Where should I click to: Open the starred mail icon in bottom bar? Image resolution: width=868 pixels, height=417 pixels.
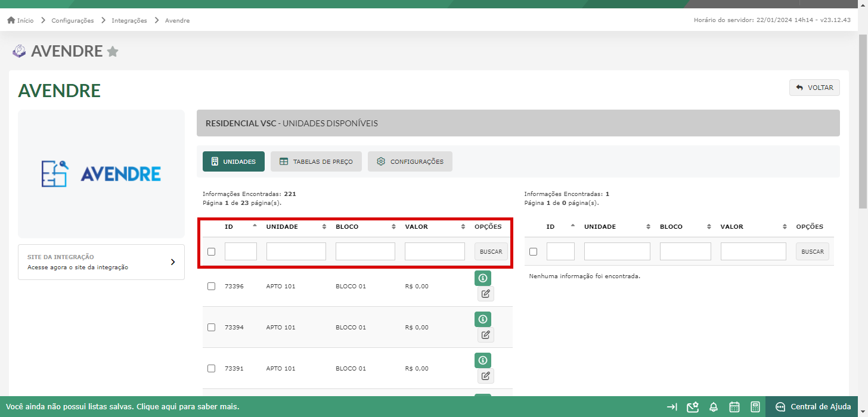tap(693, 407)
